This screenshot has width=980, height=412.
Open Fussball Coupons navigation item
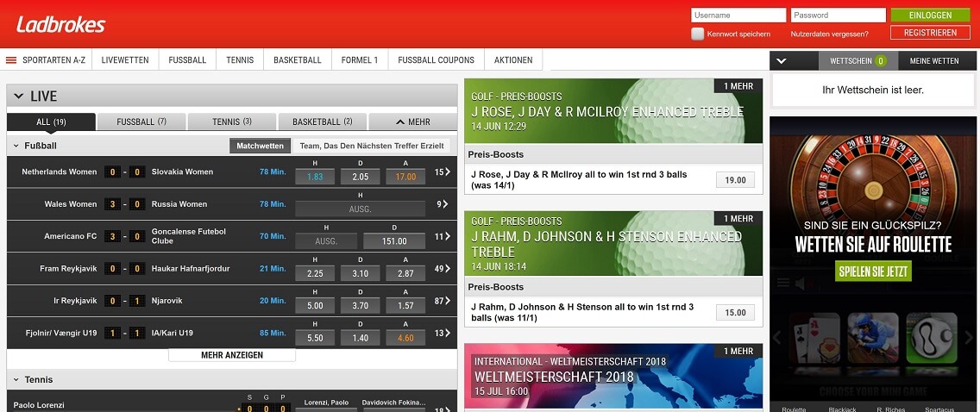click(x=437, y=60)
